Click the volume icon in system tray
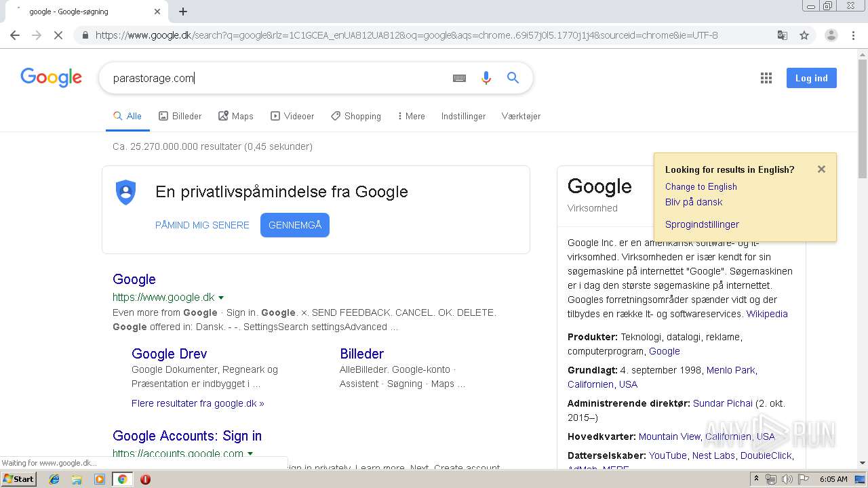The width and height of the screenshot is (868, 488). coord(787,479)
